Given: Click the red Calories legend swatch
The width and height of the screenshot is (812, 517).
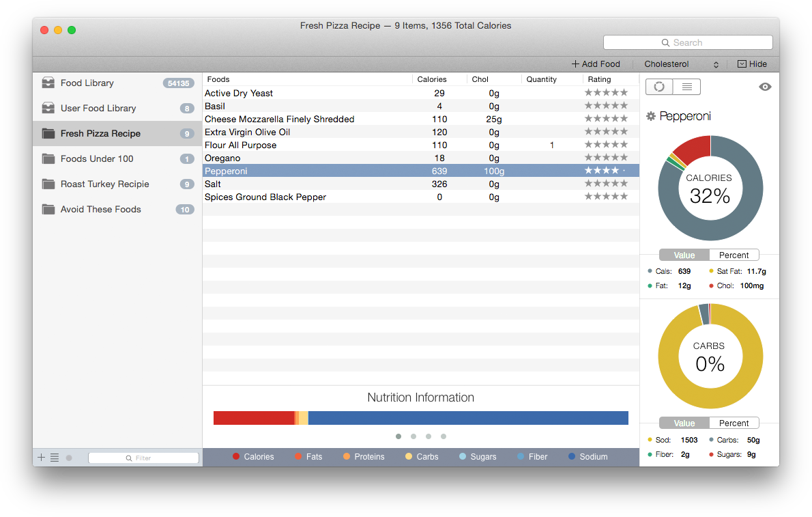Looking at the screenshot, I should [x=235, y=456].
